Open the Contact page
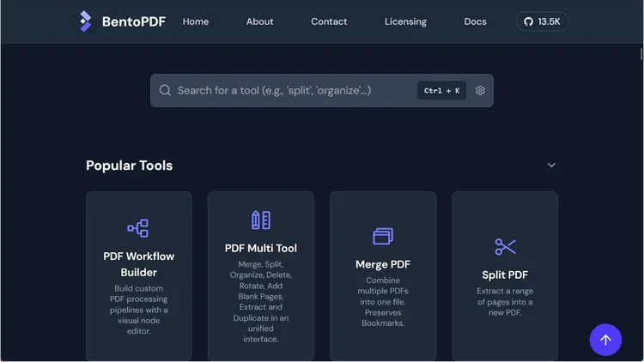The width and height of the screenshot is (644, 362). 329,21
